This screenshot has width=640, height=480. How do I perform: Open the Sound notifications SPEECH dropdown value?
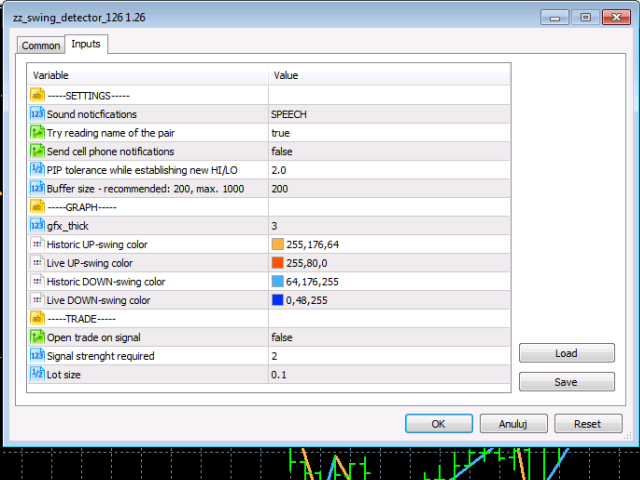[390, 114]
